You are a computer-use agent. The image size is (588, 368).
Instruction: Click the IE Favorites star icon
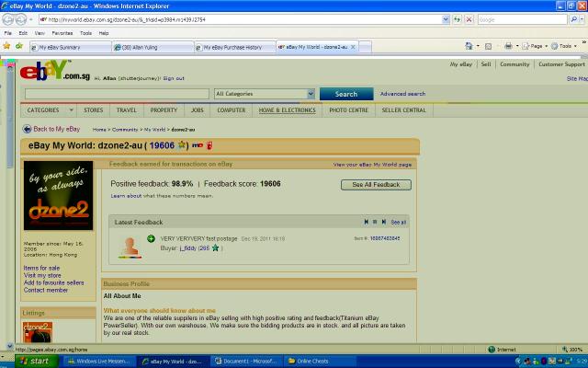click(x=7, y=46)
